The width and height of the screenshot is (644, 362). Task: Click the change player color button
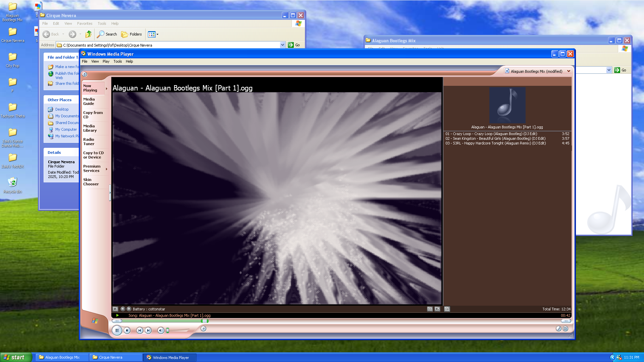(x=558, y=329)
